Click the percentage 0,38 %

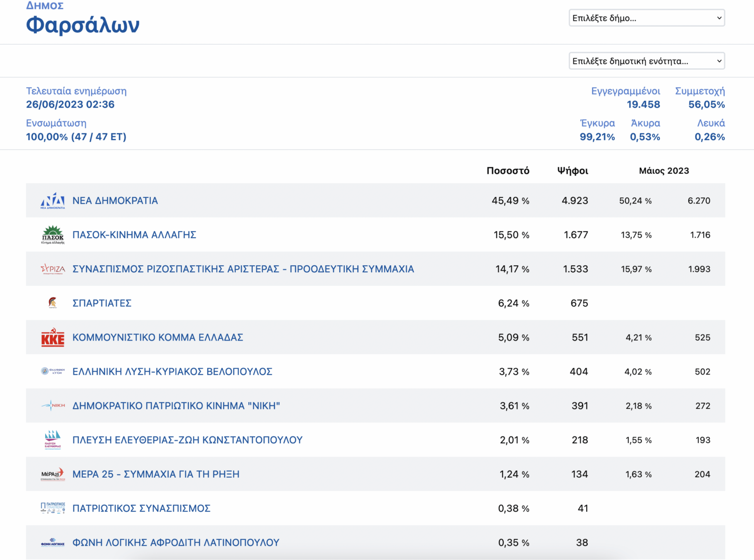(x=514, y=508)
